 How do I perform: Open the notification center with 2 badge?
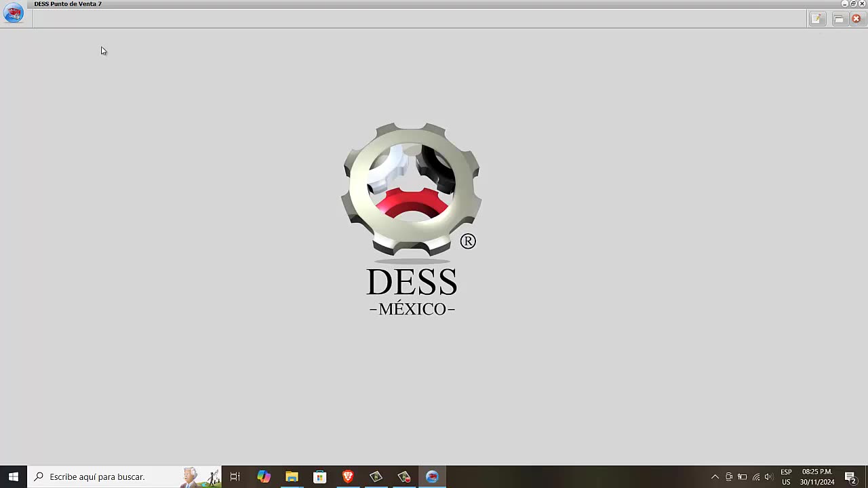point(850,477)
